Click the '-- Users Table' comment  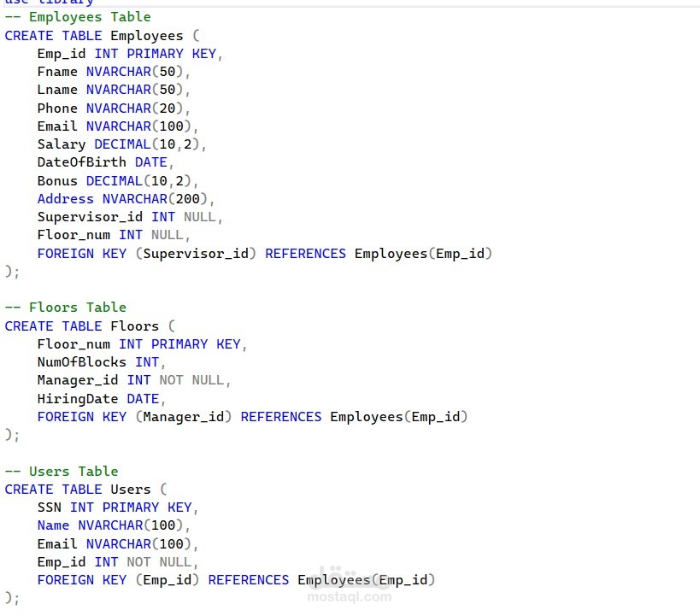62,472
